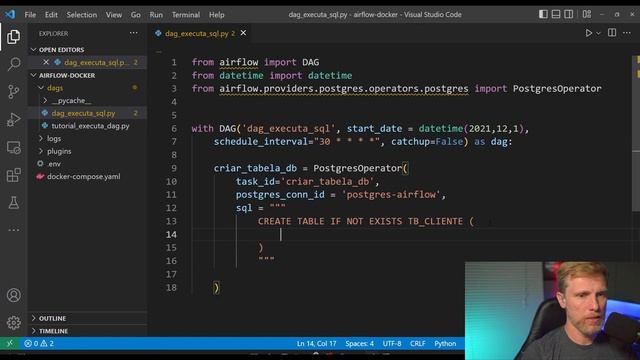Open errors and warnings in status bar
The image size is (640, 360).
point(39,344)
